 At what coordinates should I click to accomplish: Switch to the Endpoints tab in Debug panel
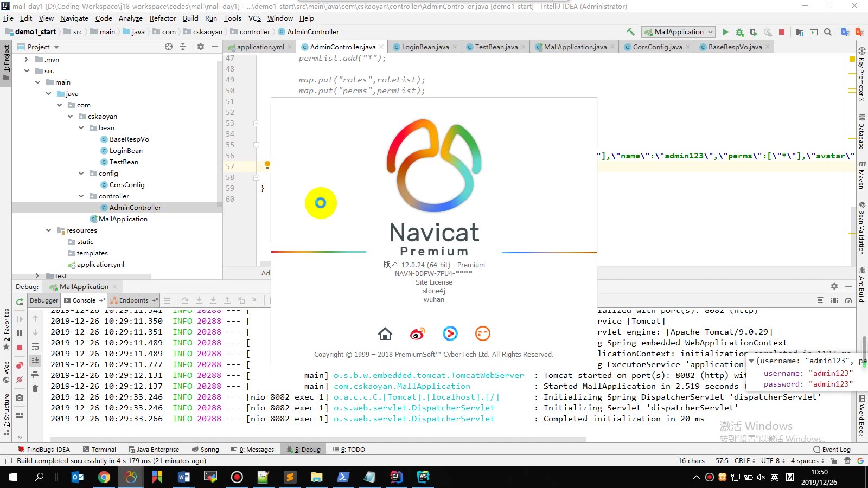point(133,300)
